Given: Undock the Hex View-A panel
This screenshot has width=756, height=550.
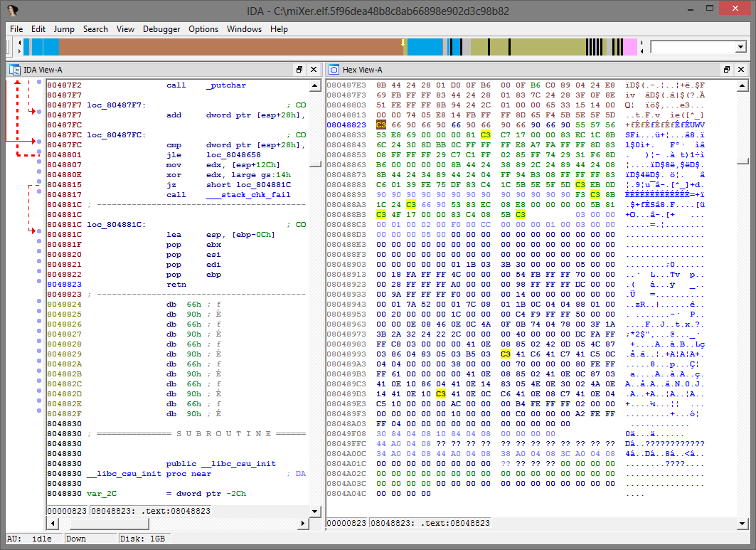Looking at the screenshot, I should tap(727, 70).
